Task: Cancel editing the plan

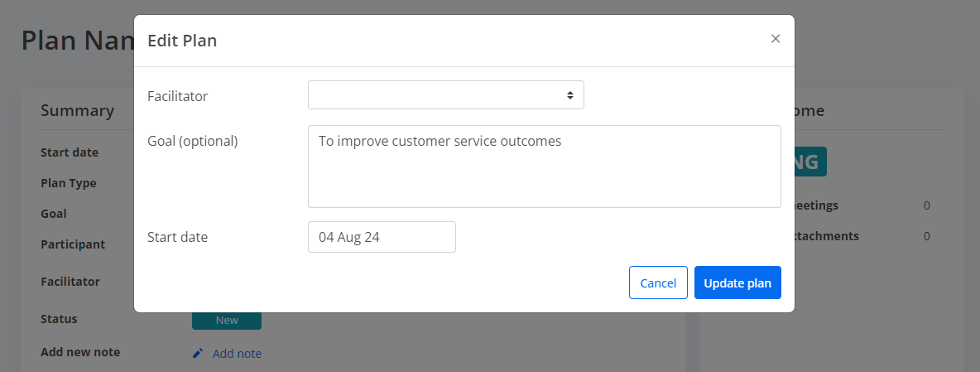Action: click(658, 283)
